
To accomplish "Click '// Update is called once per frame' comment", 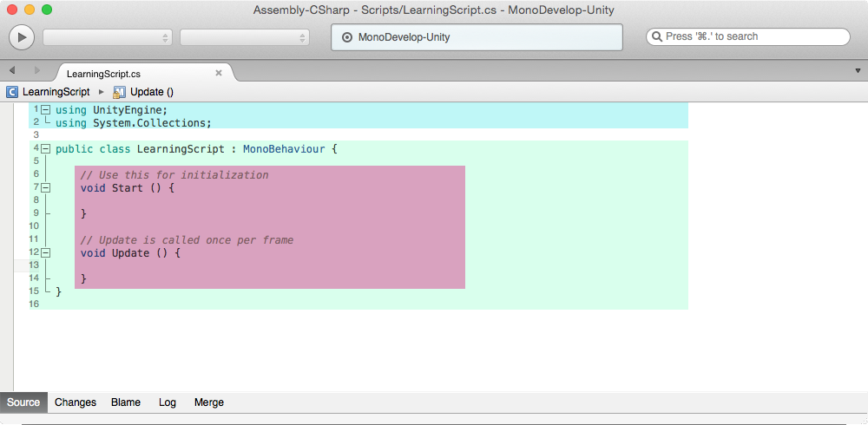I will (x=187, y=240).
